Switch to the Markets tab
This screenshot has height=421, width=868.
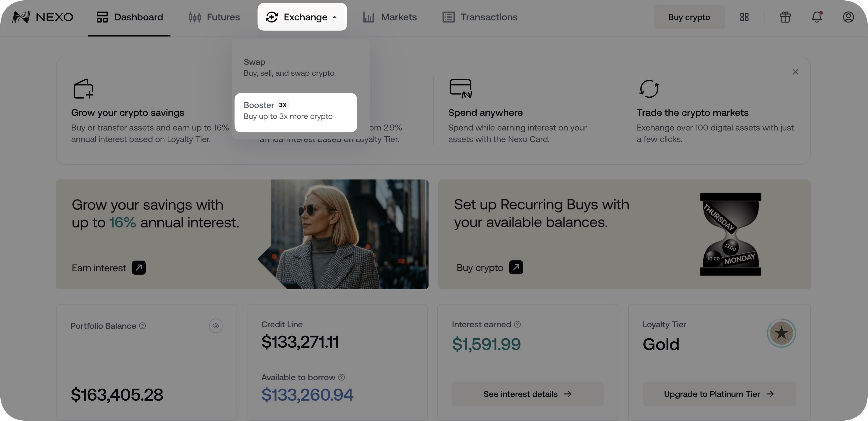pyautogui.click(x=390, y=17)
